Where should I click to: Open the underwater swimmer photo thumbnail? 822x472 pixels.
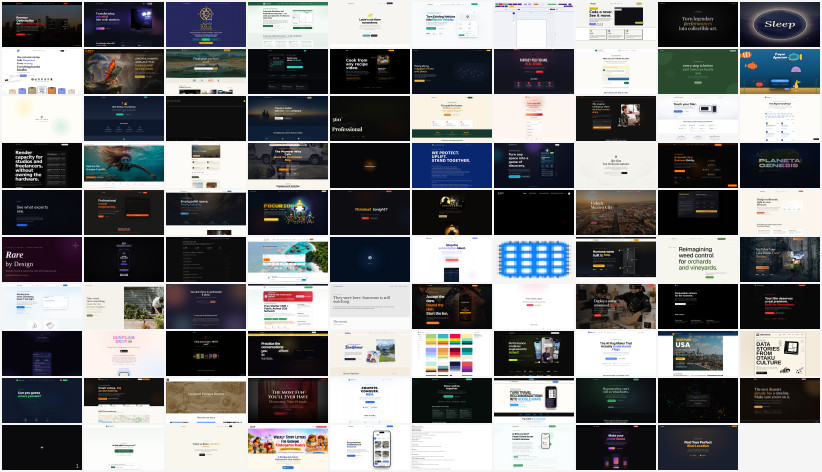pos(124,166)
